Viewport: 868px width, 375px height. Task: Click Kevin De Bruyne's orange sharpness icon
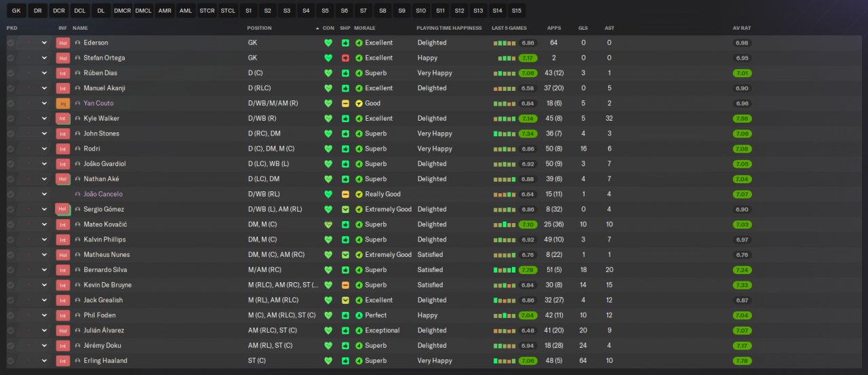click(x=345, y=285)
